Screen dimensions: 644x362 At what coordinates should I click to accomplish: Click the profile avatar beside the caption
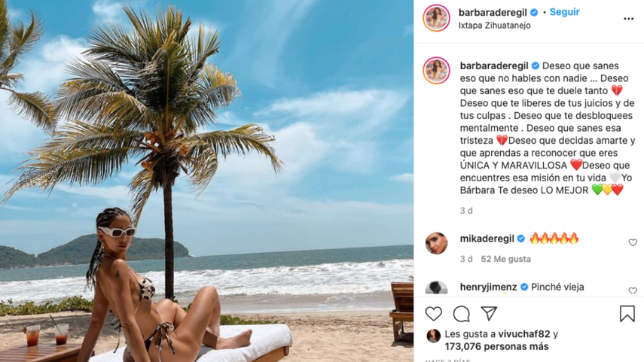[436, 71]
